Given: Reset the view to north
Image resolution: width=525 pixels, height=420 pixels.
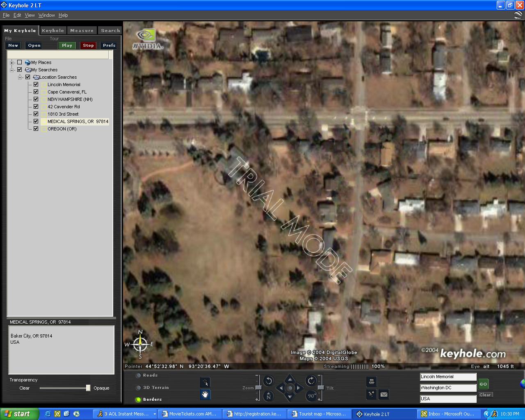Looking at the screenshot, I should coord(269,396).
